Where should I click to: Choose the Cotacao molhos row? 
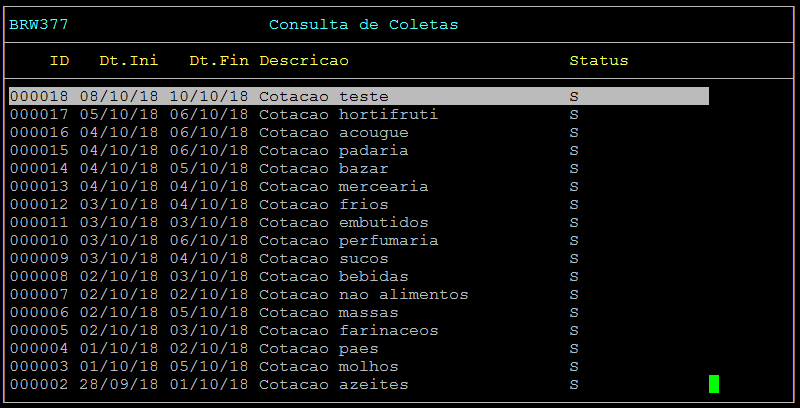(x=359, y=366)
